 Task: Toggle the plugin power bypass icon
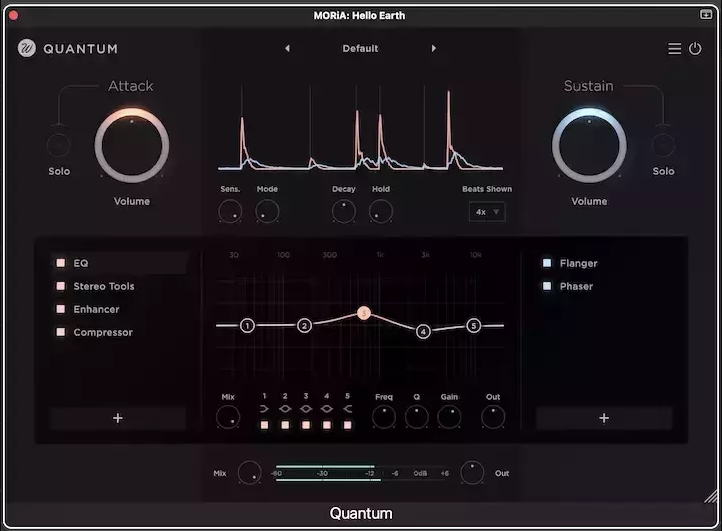695,48
